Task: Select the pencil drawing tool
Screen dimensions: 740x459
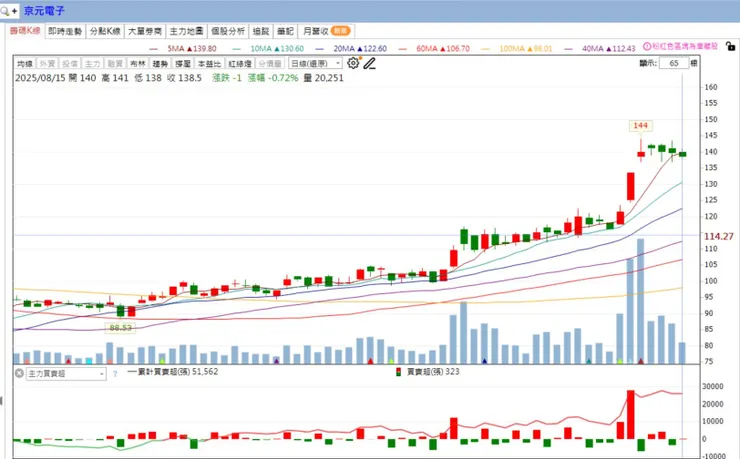Action: click(x=370, y=63)
